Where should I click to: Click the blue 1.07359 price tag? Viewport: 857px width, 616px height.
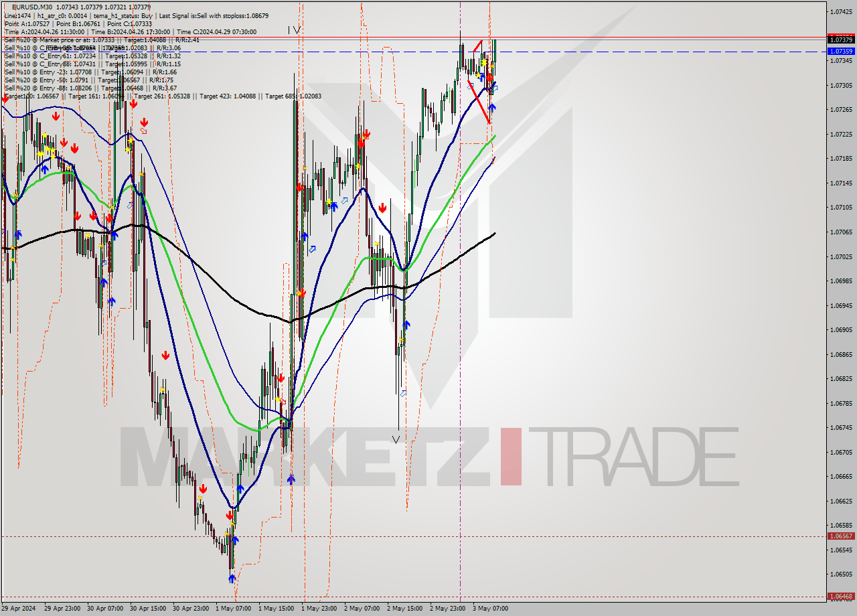pyautogui.click(x=841, y=51)
